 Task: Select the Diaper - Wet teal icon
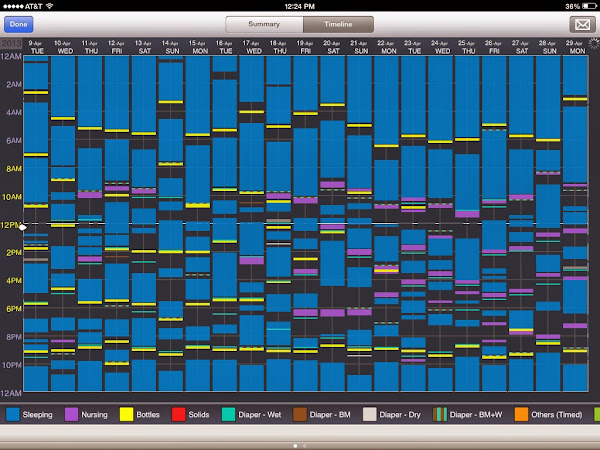coord(226,414)
